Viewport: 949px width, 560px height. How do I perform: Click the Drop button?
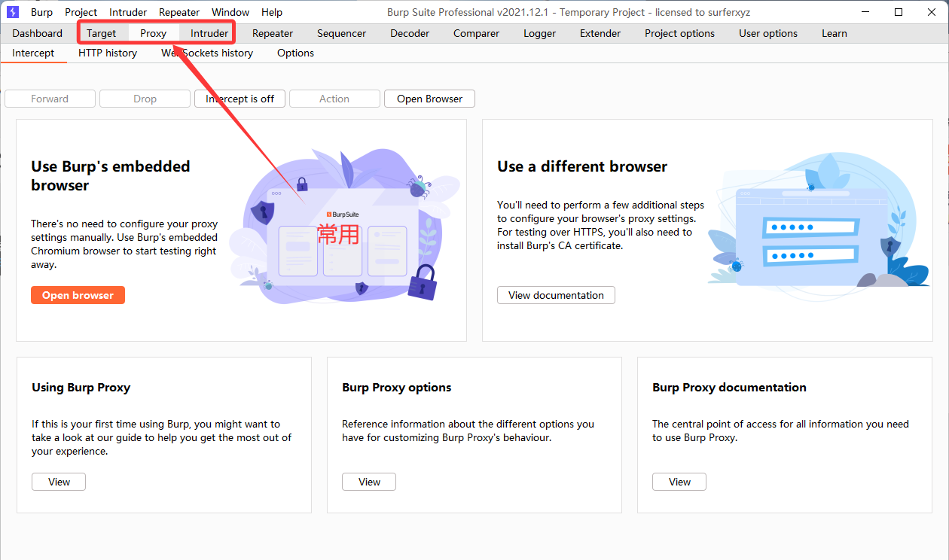pyautogui.click(x=145, y=99)
